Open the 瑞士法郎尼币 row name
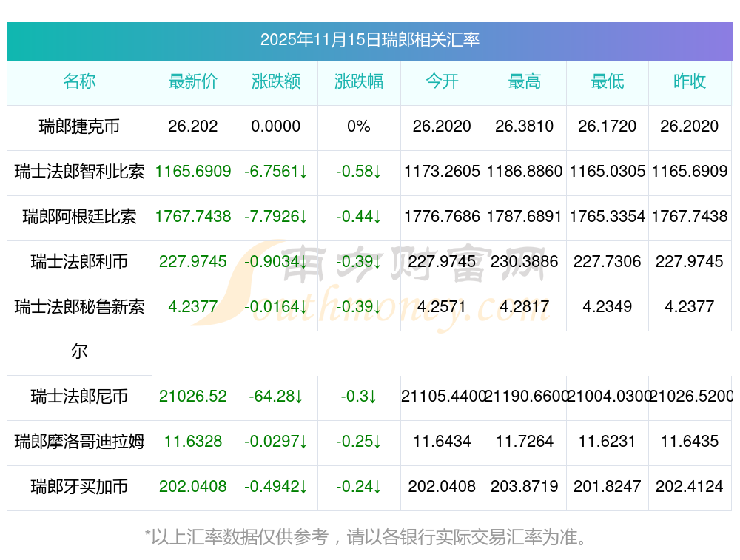The height and width of the screenshot is (560, 740). coord(79,397)
